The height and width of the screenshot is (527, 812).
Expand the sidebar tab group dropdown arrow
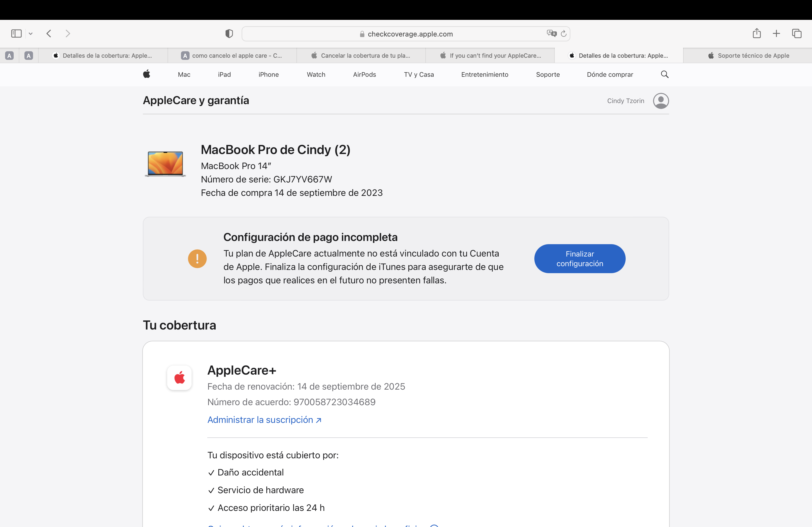pyautogui.click(x=31, y=33)
